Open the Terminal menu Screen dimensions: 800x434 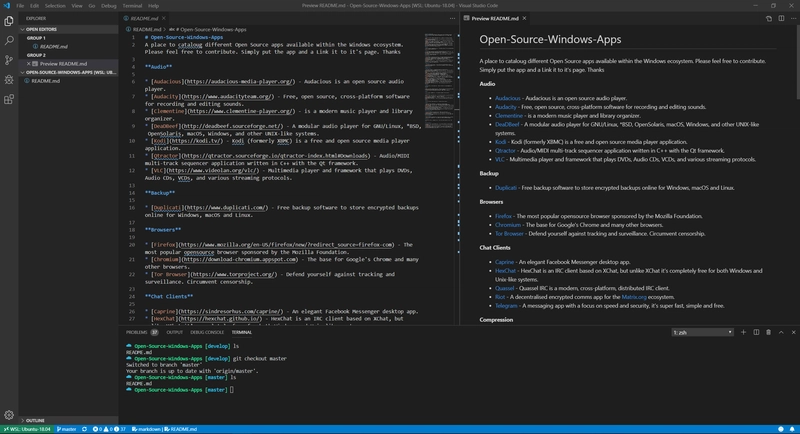click(132, 6)
